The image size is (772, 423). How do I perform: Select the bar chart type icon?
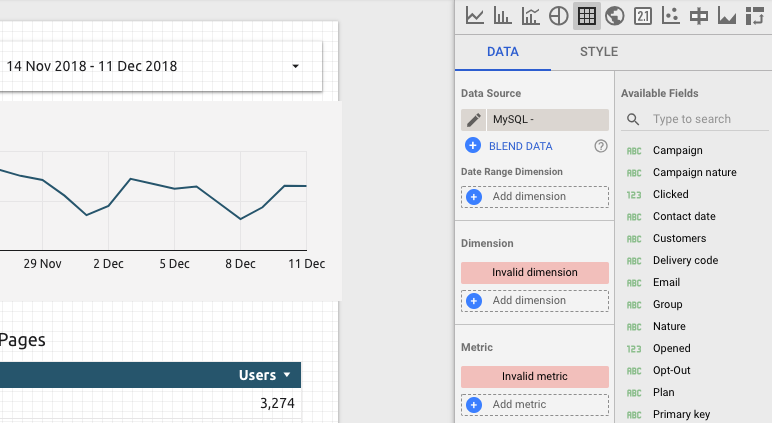503,15
